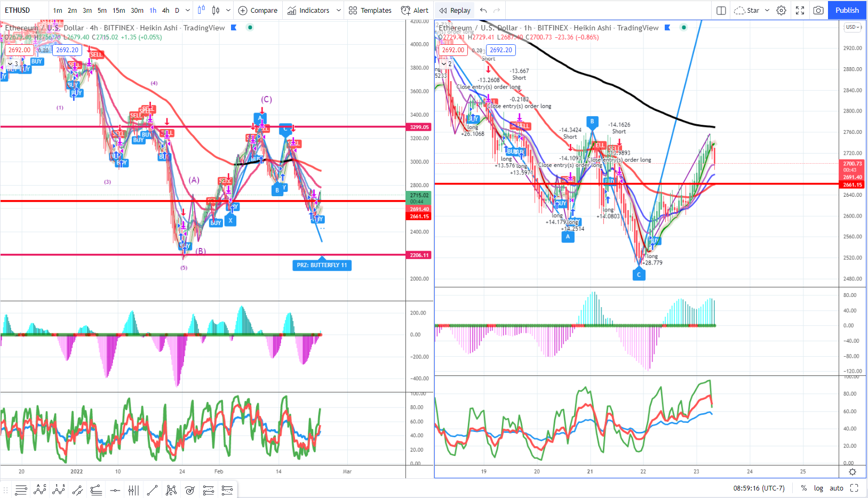
Task: Click the blue Publish button
Action: (847, 10)
